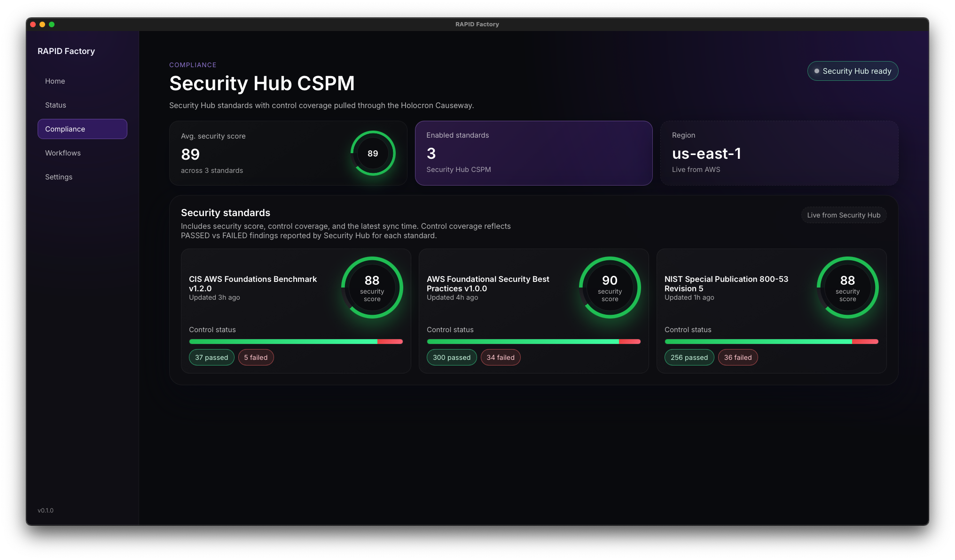Viewport: 955px width, 560px height.
Task: Navigate to Workflows
Action: tap(63, 153)
